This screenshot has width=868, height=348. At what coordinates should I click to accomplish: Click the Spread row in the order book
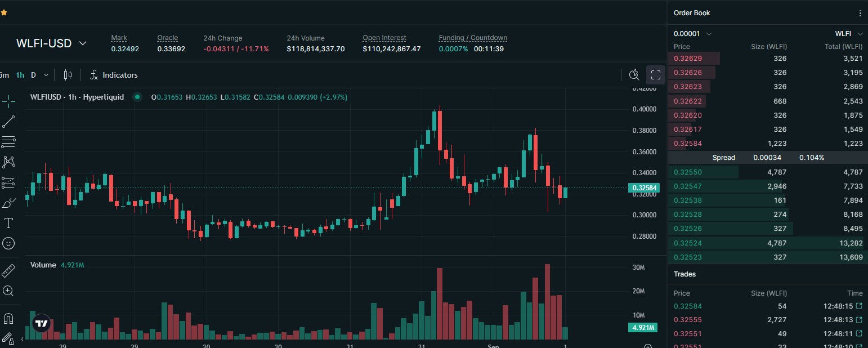tap(768, 158)
